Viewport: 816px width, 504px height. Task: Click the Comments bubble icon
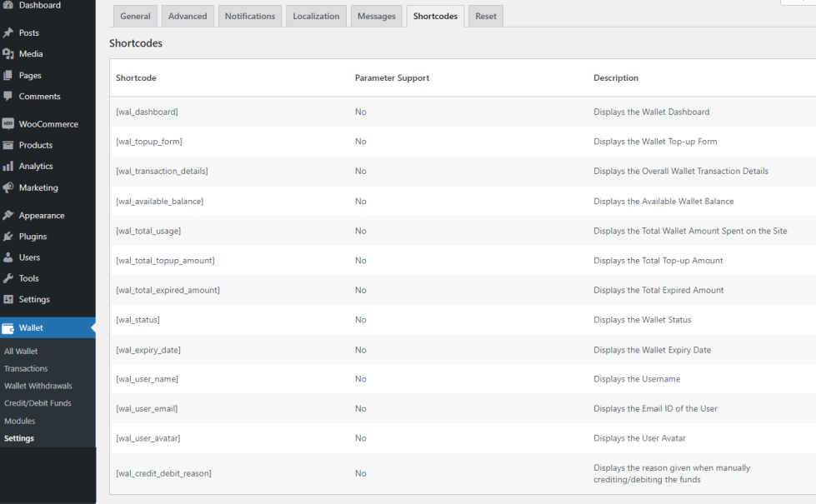[x=8, y=97]
